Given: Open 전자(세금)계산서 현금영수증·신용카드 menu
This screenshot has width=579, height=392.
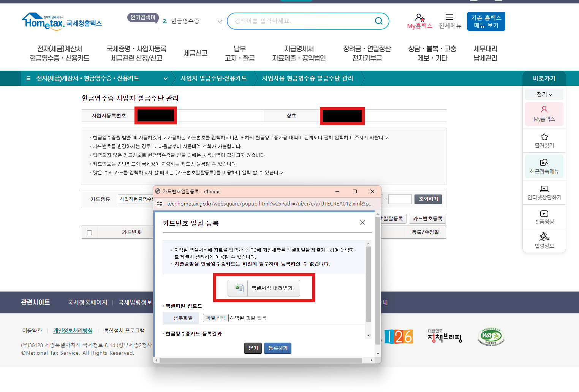Looking at the screenshot, I should (x=60, y=53).
